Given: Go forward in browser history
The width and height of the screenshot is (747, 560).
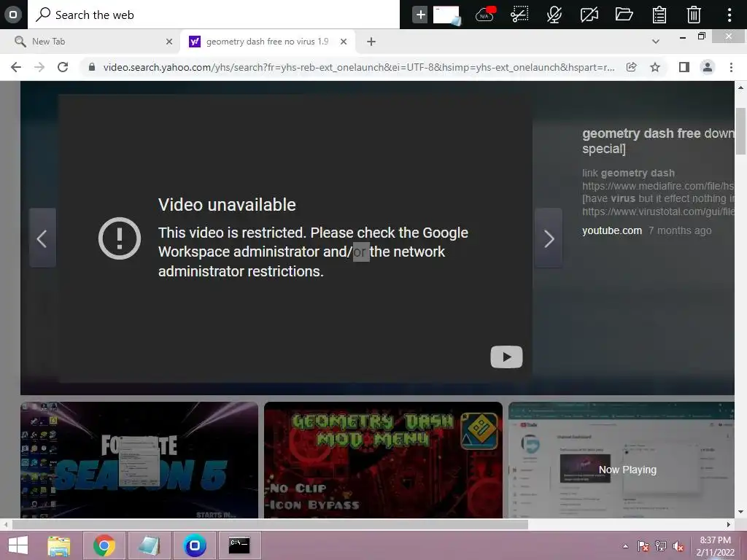Looking at the screenshot, I should coord(39,67).
